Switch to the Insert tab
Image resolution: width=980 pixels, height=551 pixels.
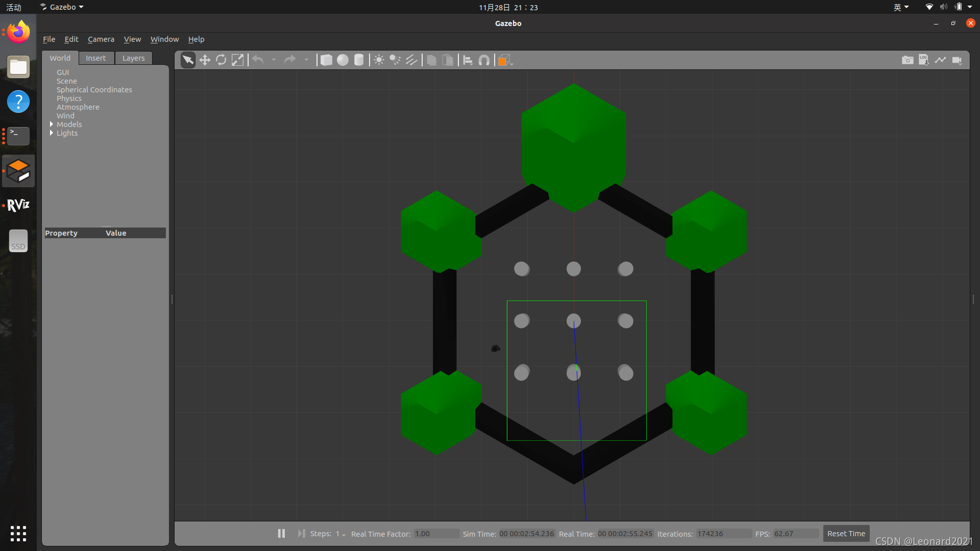95,58
